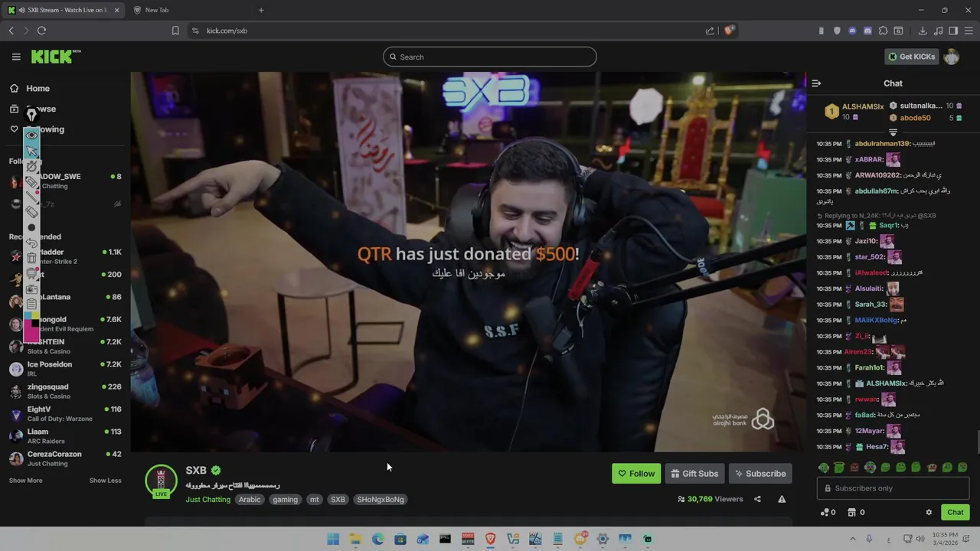Open EightV recommended channel
Image resolution: width=980 pixels, height=551 pixels.
point(65,413)
